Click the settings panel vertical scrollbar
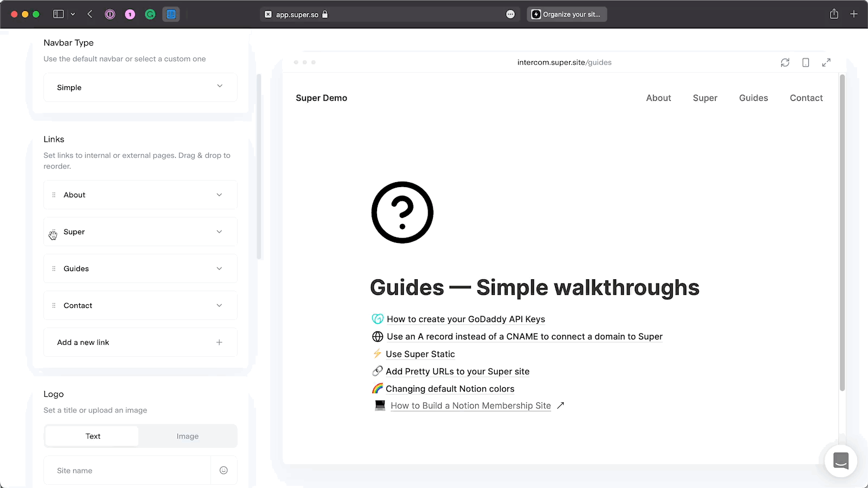 point(259,166)
